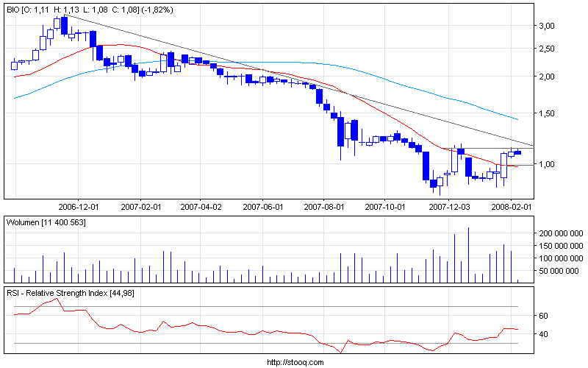Image resolution: width=588 pixels, height=368 pixels.
Task: Click the 1,00 price axis label
Action: 547,164
